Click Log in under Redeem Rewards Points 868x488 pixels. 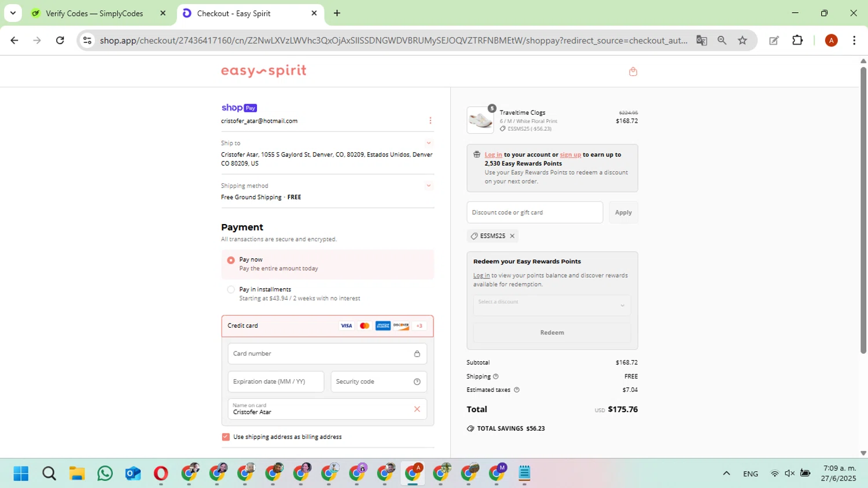(481, 276)
